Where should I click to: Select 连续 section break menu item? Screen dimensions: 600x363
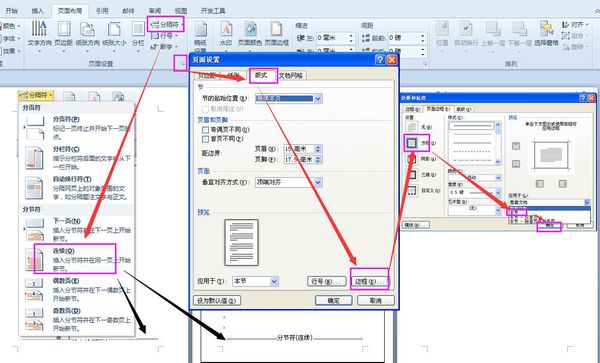click(76, 259)
